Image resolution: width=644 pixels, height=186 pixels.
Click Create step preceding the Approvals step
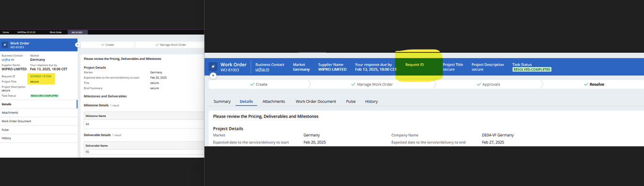click(x=259, y=85)
